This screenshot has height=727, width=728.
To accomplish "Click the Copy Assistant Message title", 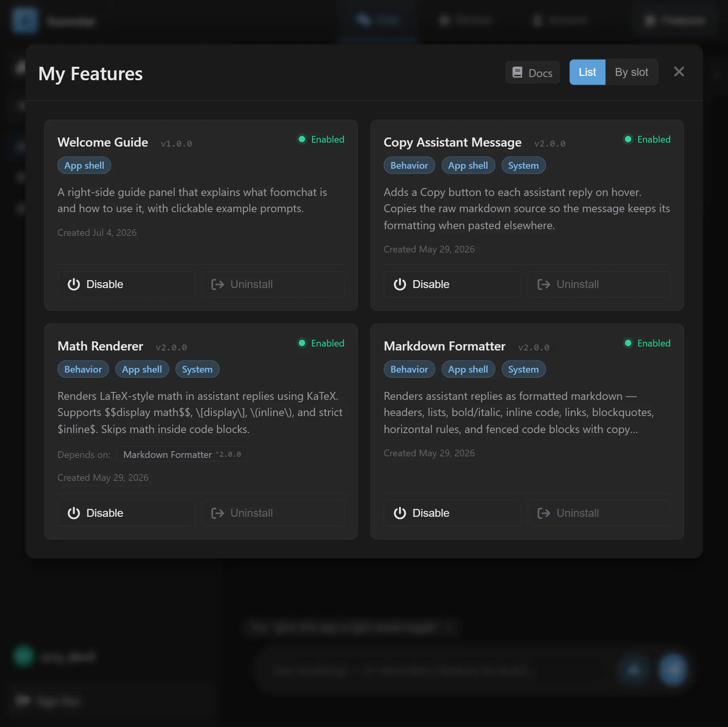I will click(453, 142).
